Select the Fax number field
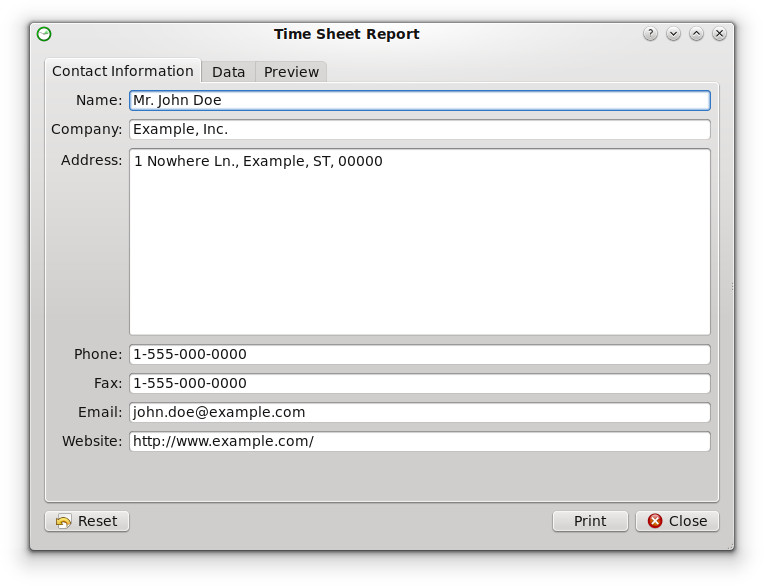This screenshot has width=764, height=586. point(420,383)
